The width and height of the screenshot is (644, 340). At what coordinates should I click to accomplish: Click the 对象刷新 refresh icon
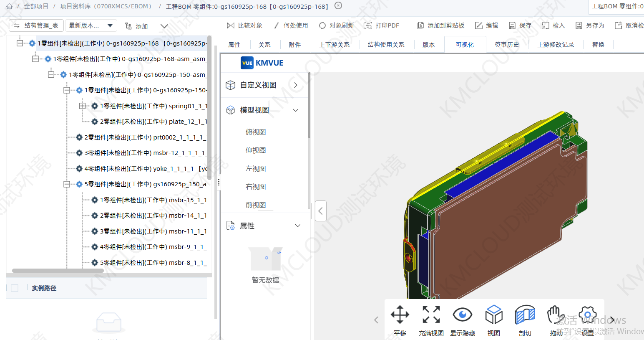322,25
